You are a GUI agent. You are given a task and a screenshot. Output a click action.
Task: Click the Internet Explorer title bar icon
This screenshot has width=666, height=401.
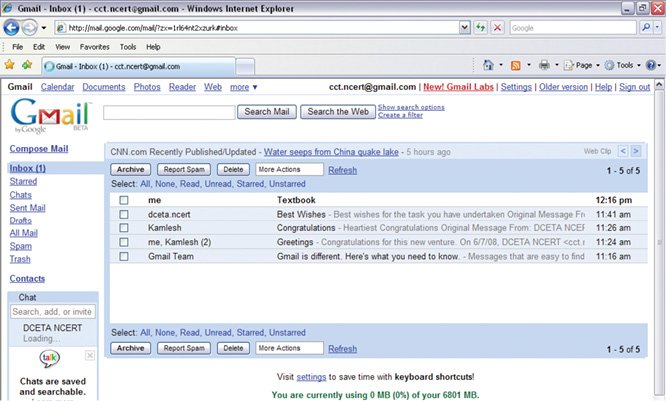pos(7,8)
